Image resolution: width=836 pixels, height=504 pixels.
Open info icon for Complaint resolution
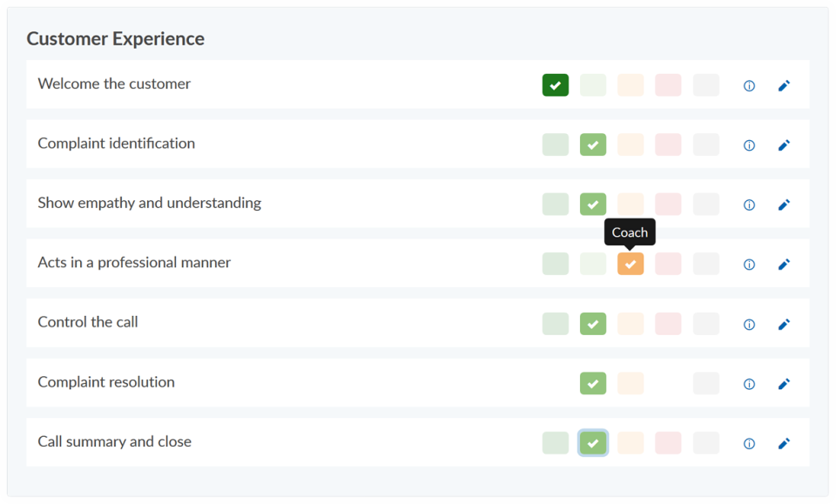[749, 384]
